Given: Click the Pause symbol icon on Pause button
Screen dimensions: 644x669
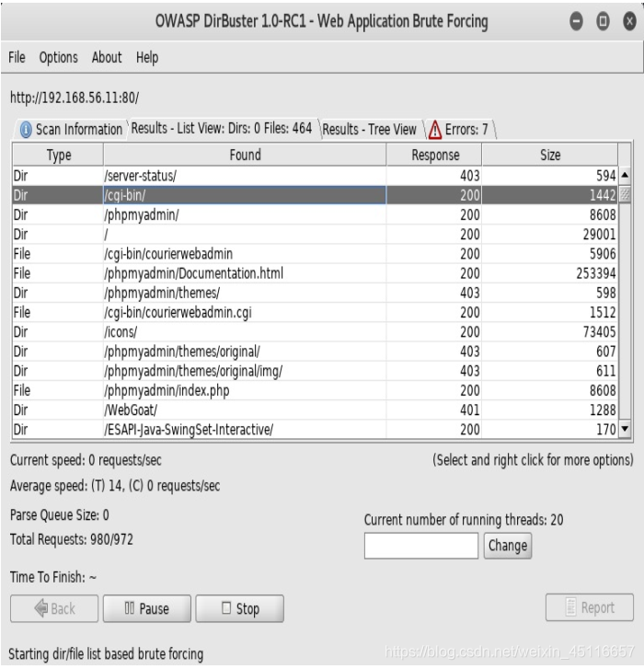Looking at the screenshot, I should tap(129, 608).
